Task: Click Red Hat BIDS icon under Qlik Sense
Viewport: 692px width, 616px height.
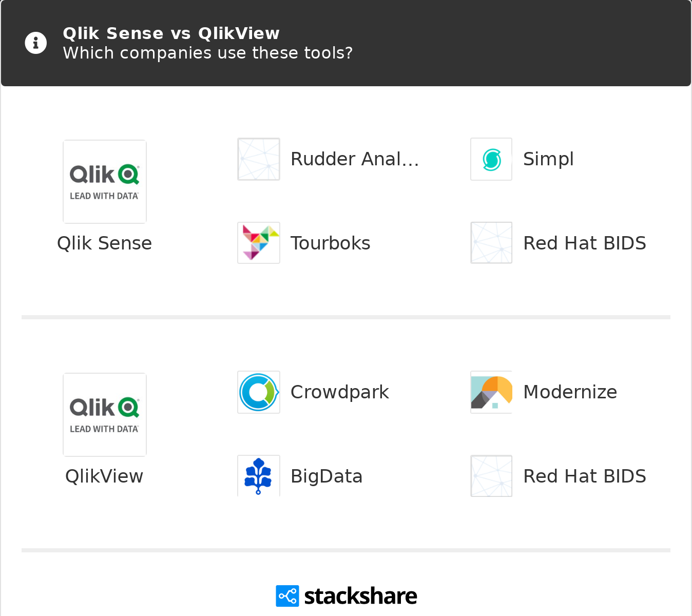Action: pos(491,243)
